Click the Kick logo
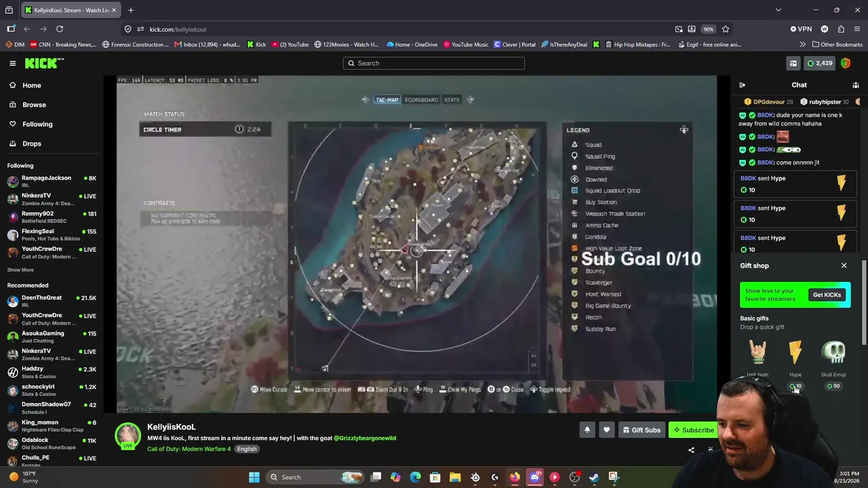The width and height of the screenshot is (868, 488). tap(43, 63)
